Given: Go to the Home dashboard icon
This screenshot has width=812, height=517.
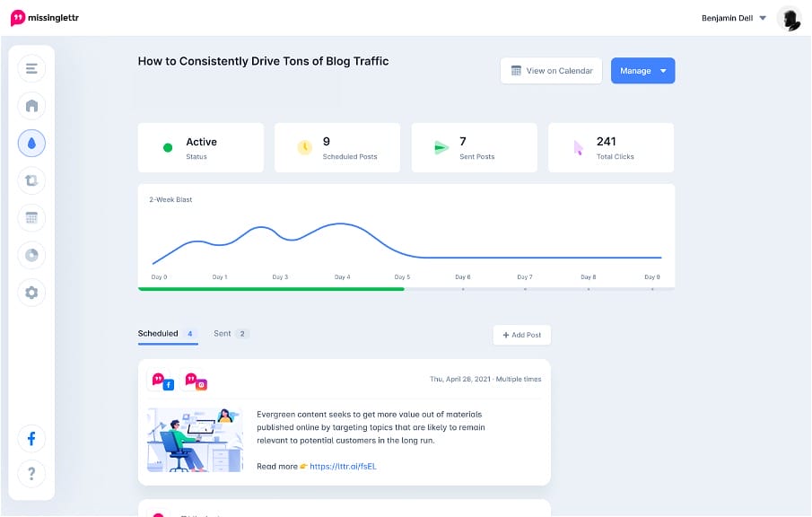Looking at the screenshot, I should click(x=31, y=106).
